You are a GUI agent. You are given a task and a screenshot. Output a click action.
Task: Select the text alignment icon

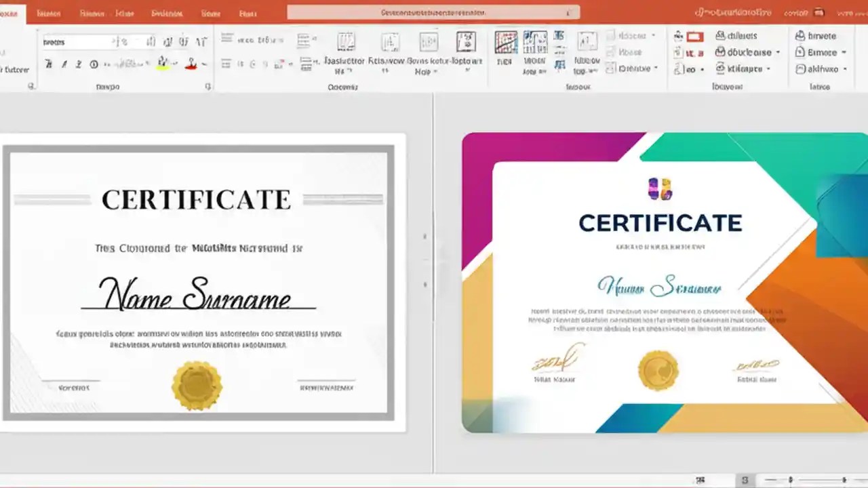(226, 64)
